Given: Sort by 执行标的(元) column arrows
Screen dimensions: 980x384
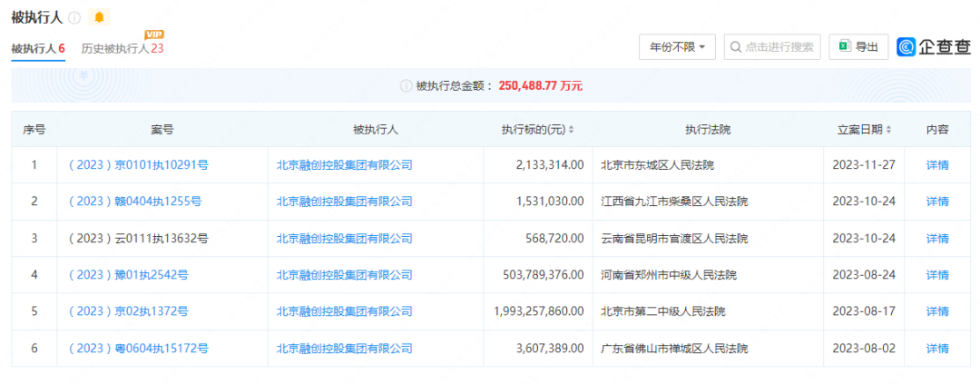Looking at the screenshot, I should (x=571, y=130).
